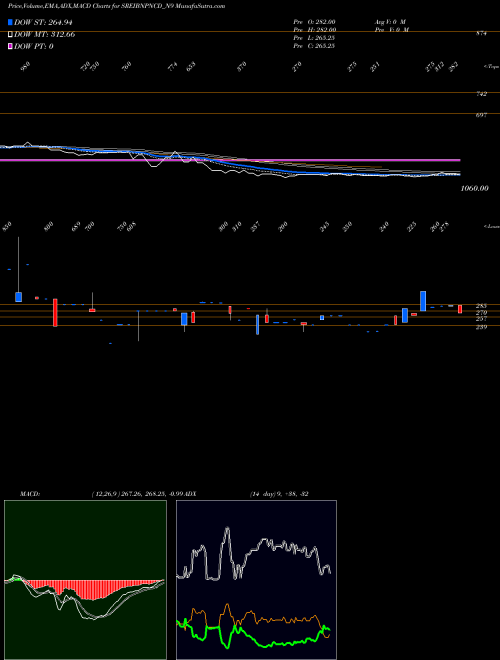Select the 'DOW PT: 0' legend text
The width and height of the screenshot is (500, 660).
point(34,46)
